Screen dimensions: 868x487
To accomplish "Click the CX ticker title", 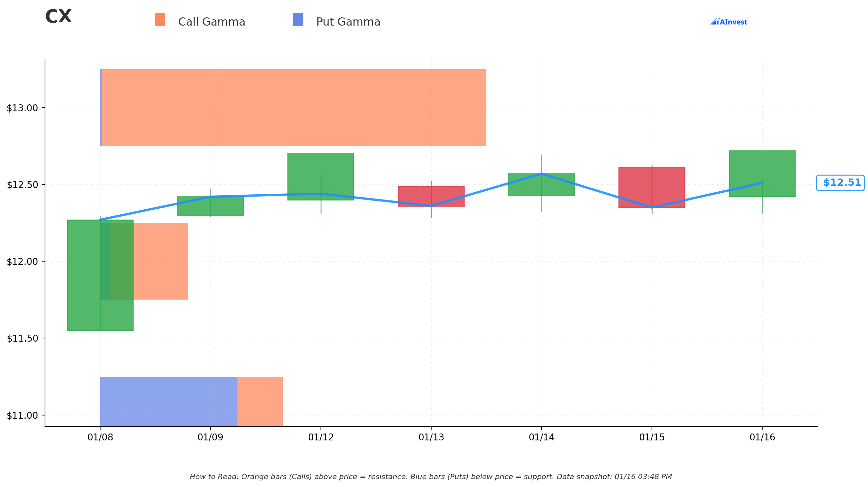I will [x=58, y=16].
